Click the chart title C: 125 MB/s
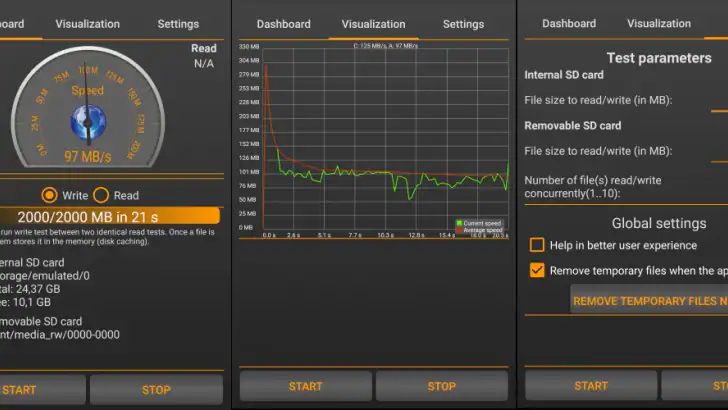This screenshot has width=728, height=410. [385, 46]
